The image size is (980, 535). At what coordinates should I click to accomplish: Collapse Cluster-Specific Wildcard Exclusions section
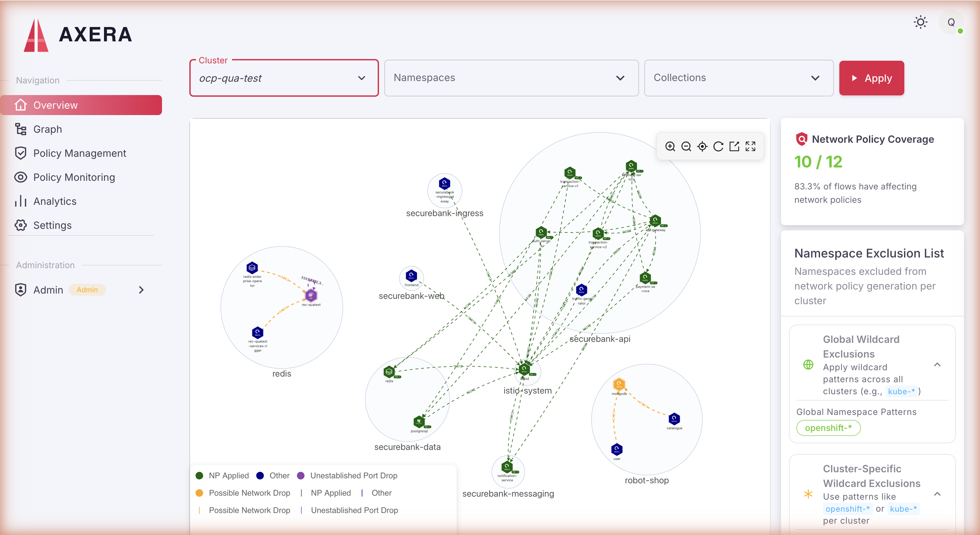pyautogui.click(x=937, y=494)
